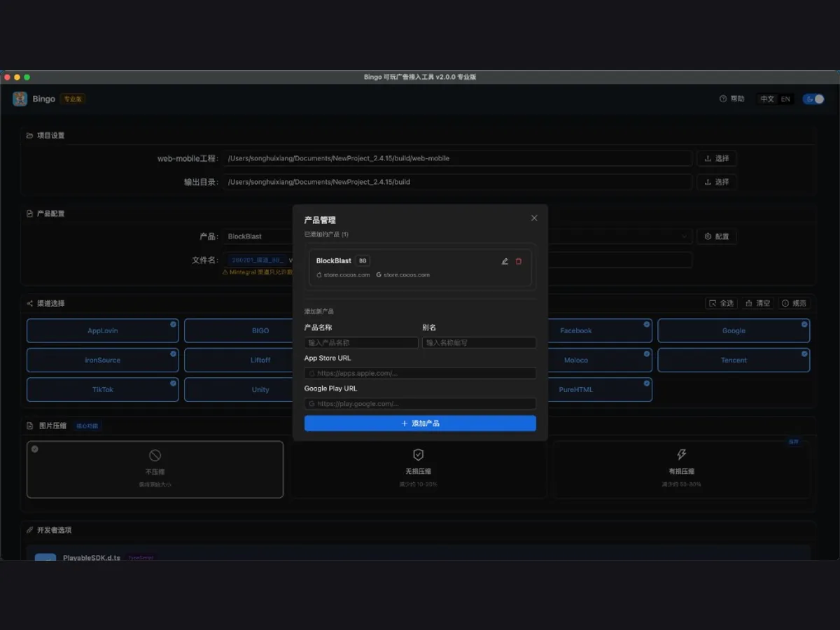Click 全选 to select all channels

point(721,303)
